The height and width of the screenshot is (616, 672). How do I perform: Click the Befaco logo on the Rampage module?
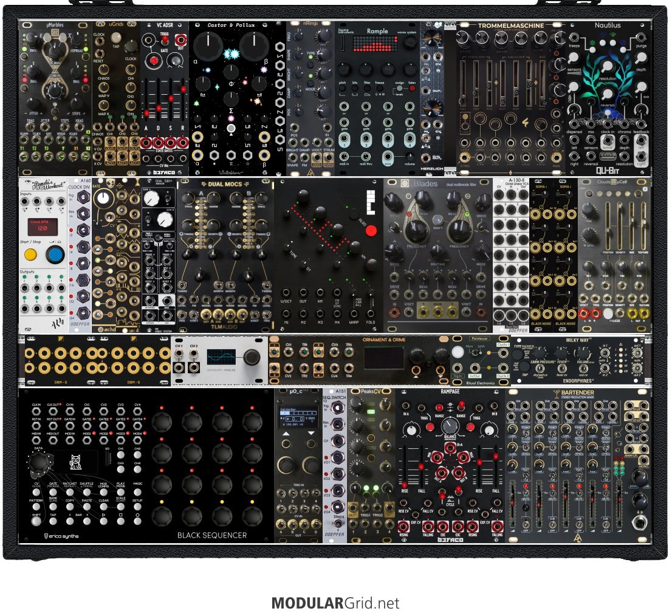(x=450, y=539)
